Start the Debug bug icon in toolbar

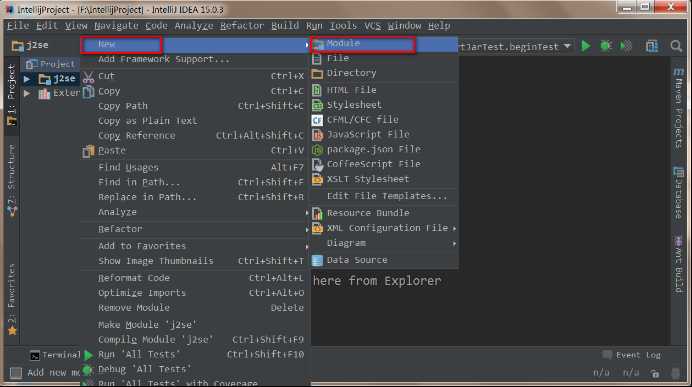click(x=606, y=46)
